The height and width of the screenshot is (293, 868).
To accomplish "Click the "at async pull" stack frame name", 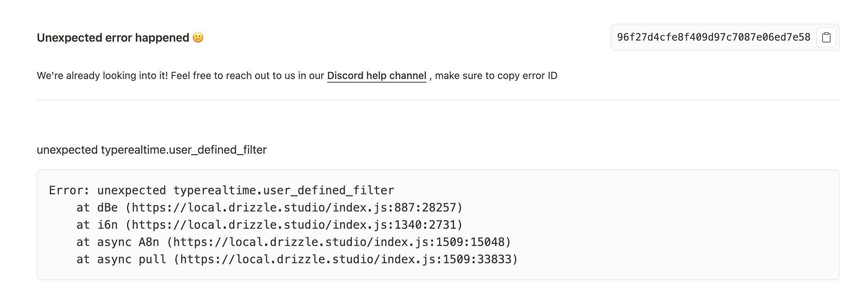I will 152,259.
